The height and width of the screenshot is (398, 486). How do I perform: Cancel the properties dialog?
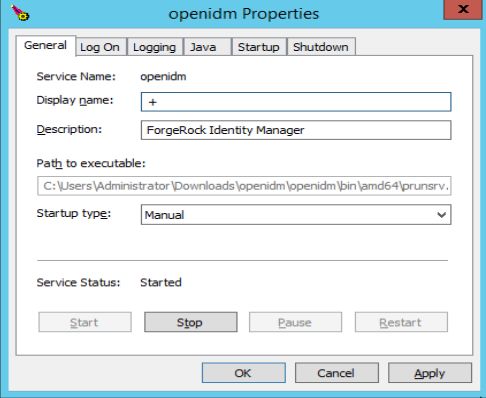(x=337, y=373)
